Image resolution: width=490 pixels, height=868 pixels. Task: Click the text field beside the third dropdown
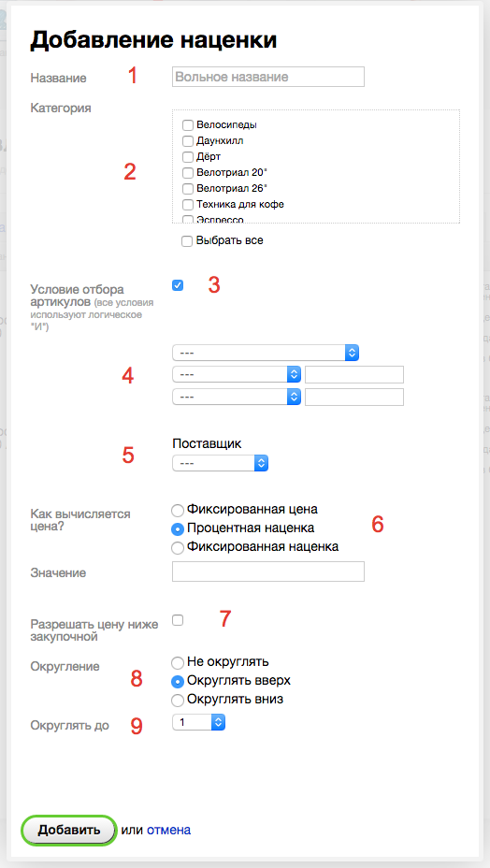[354, 397]
